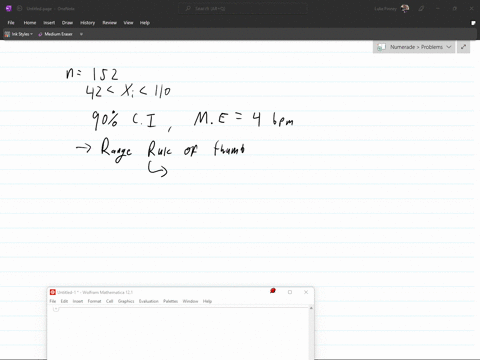Open Mathematica's Cell menu
Screen dimensions: 480x360
(109, 301)
